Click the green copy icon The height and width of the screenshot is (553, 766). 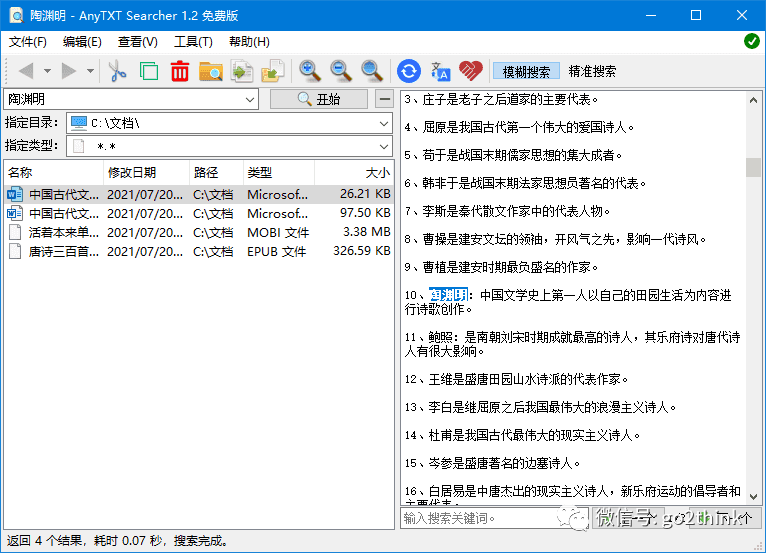(x=149, y=71)
